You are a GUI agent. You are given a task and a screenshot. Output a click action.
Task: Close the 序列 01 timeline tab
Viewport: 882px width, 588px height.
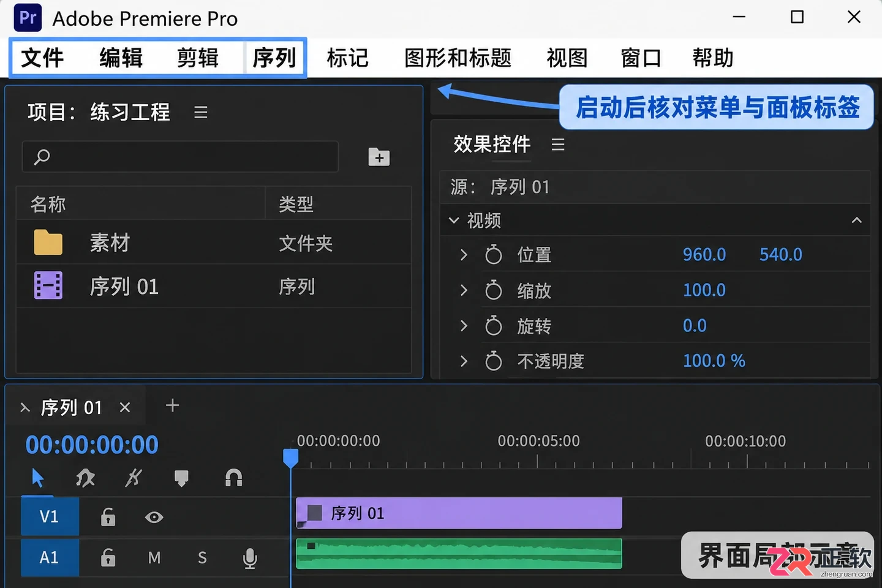click(125, 407)
